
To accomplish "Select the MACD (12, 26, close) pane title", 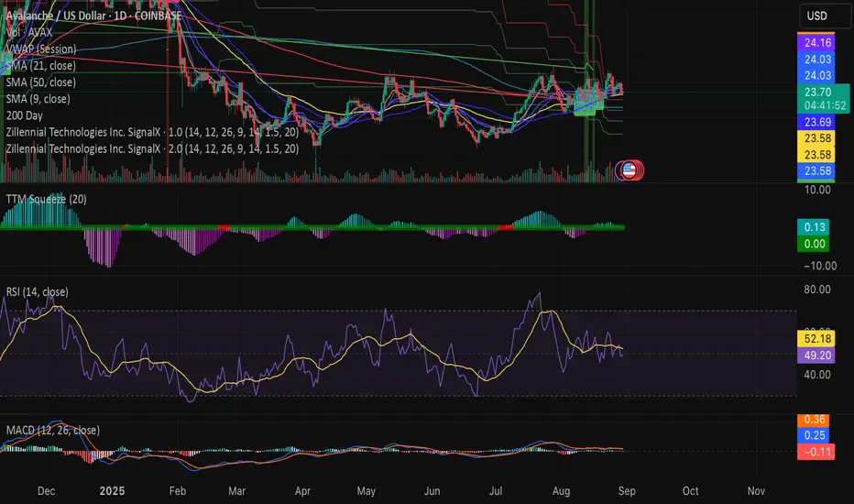I will (x=53, y=430).
